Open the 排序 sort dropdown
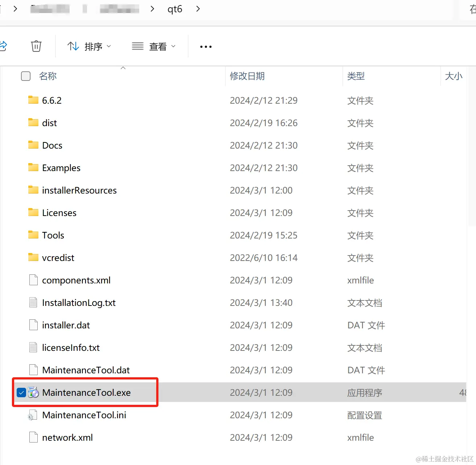This screenshot has width=476, height=465. tap(89, 46)
